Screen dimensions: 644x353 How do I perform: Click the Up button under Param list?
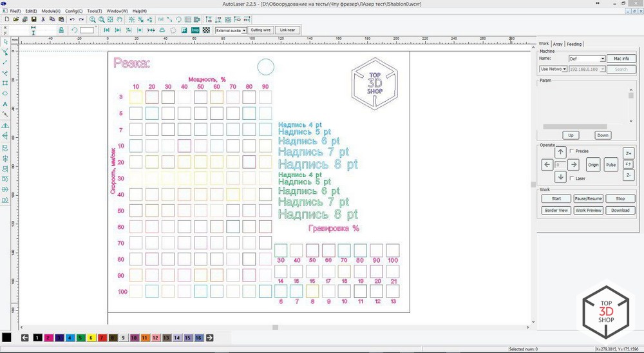click(x=571, y=135)
